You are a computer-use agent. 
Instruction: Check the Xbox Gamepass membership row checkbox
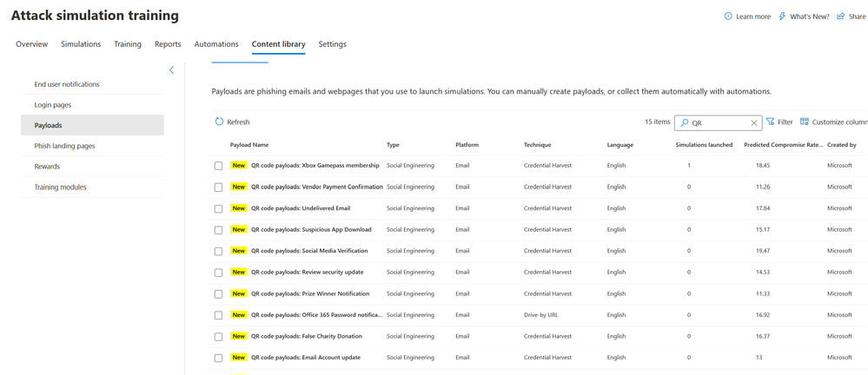219,166
